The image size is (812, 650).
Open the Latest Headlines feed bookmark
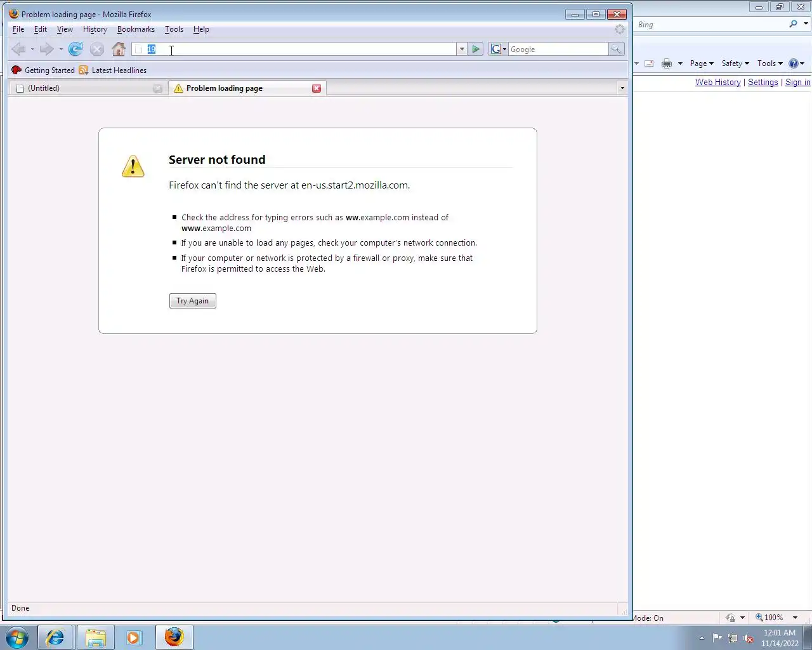coord(113,70)
